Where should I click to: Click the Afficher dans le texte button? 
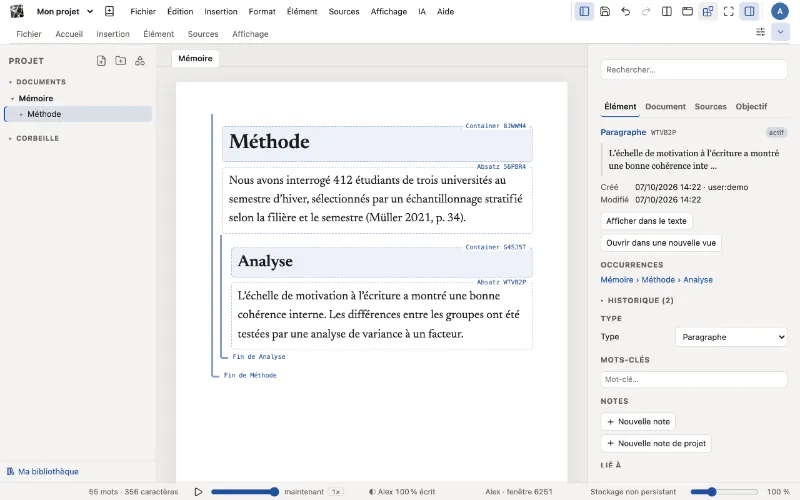(x=646, y=221)
